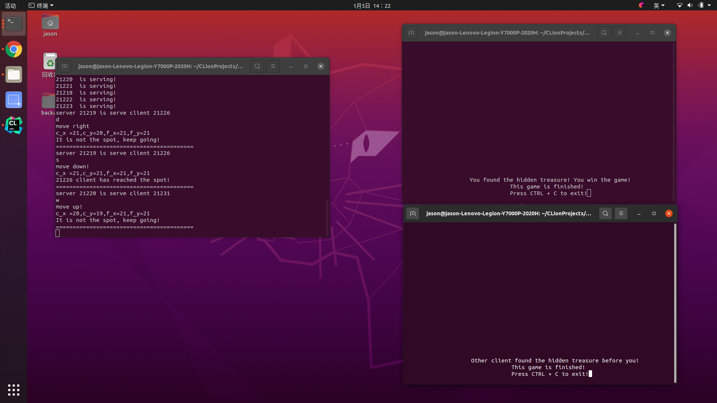
Task: Open the Files manager in the dock
Action: pos(14,74)
